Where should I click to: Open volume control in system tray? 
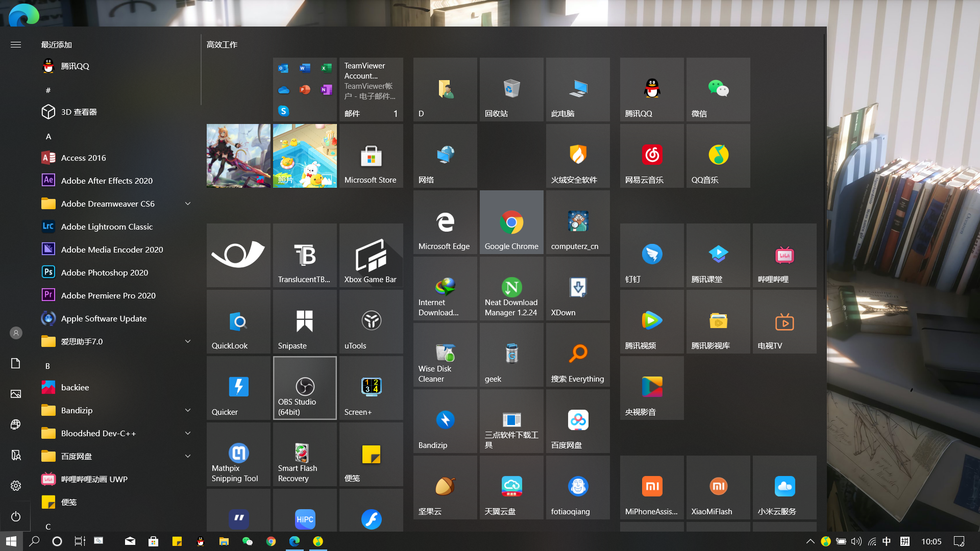coord(856,541)
